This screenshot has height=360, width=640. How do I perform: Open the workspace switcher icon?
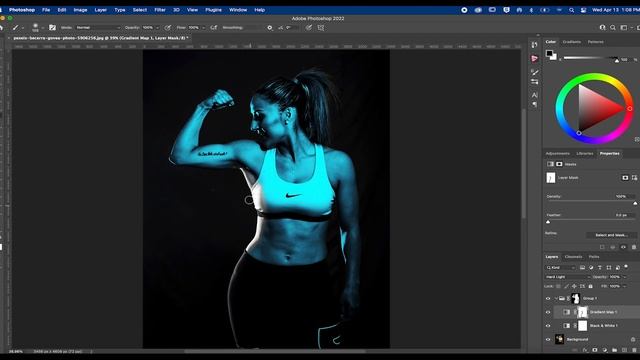624,28
